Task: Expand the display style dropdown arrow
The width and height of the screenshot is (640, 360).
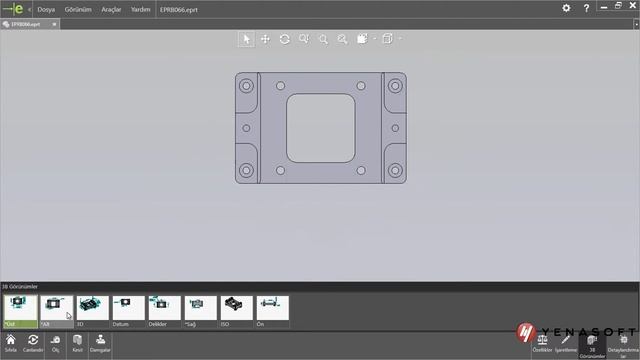Action: pos(375,39)
